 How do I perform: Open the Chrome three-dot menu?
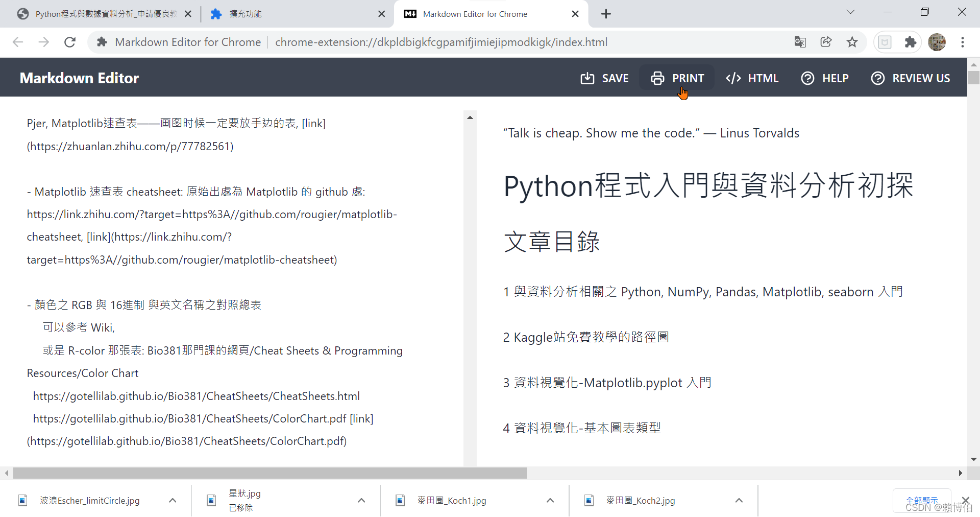click(x=963, y=42)
